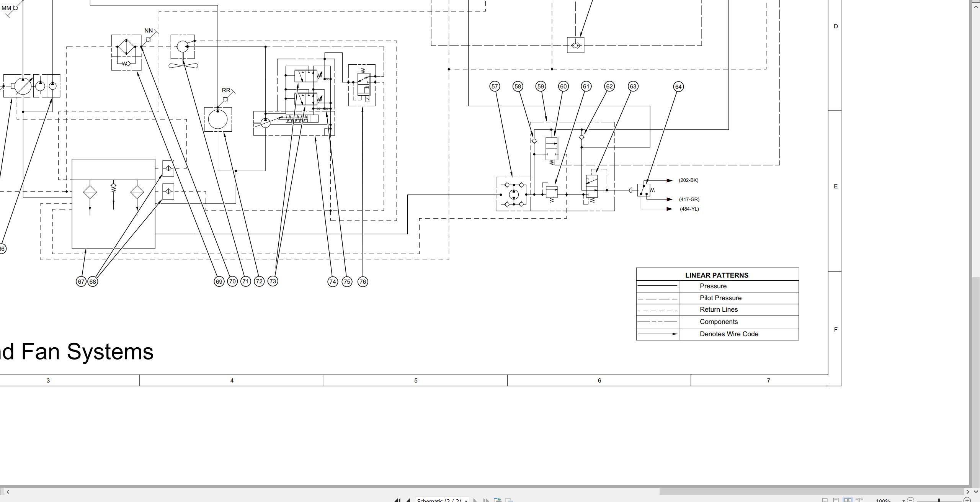This screenshot has width=980, height=502.
Task: Click callout number 72 in the schematic
Action: click(x=259, y=281)
